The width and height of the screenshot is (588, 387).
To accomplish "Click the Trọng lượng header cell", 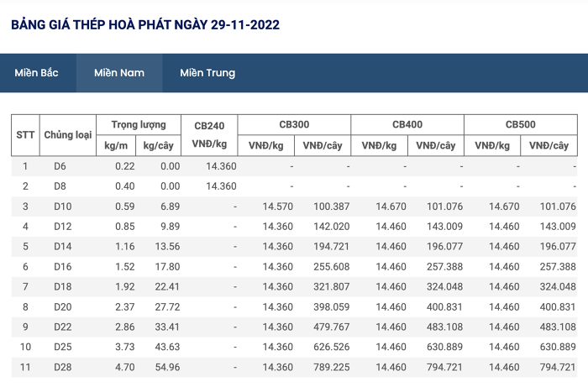I will pos(139,124).
